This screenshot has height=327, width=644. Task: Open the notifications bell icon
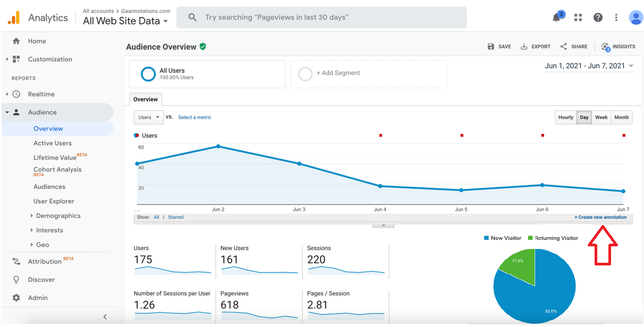557,17
